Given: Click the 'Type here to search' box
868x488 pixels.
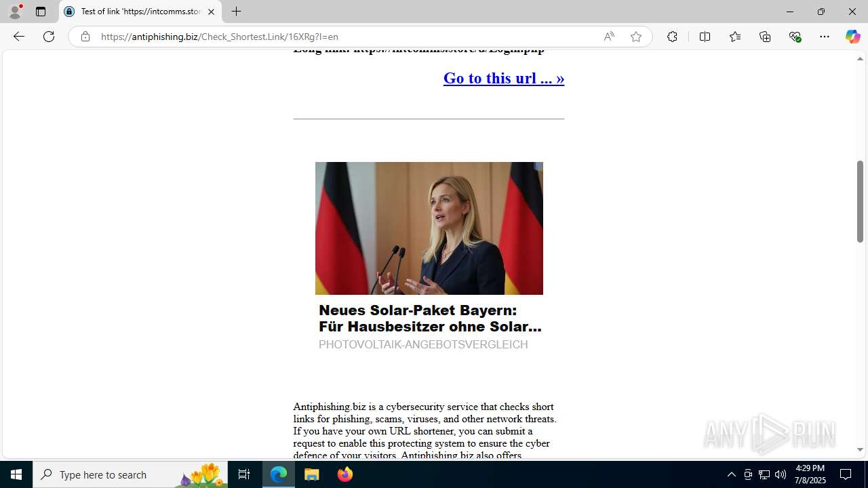Looking at the screenshot, I should [130, 474].
